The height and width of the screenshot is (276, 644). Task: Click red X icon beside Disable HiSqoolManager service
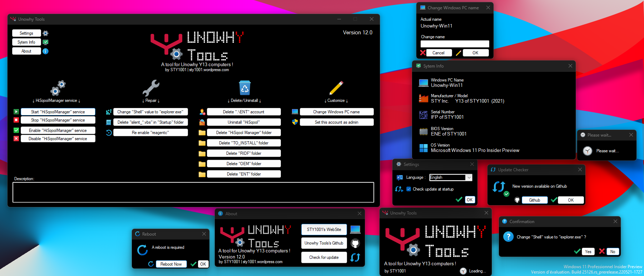16,139
